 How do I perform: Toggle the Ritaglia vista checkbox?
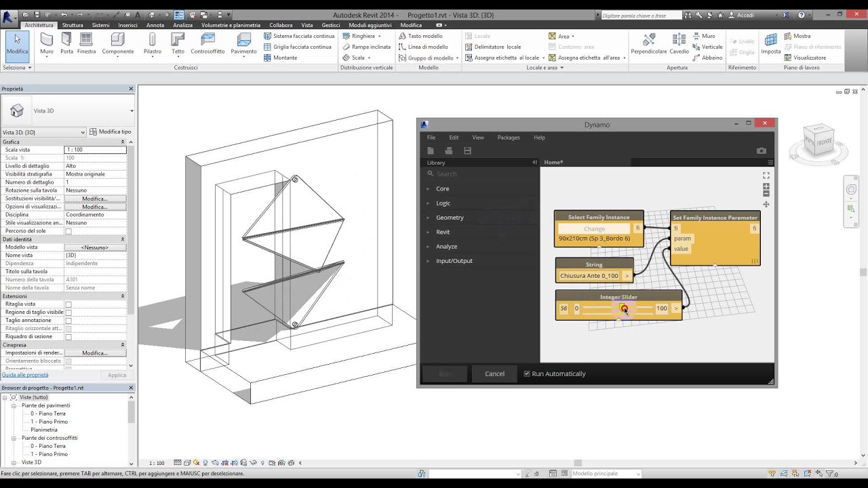click(68, 304)
